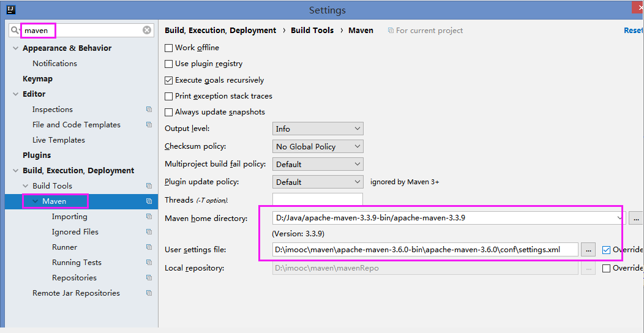The image size is (644, 333).
Task: Click project-level icon beside Remote Jar Repositories
Action: coord(149,293)
